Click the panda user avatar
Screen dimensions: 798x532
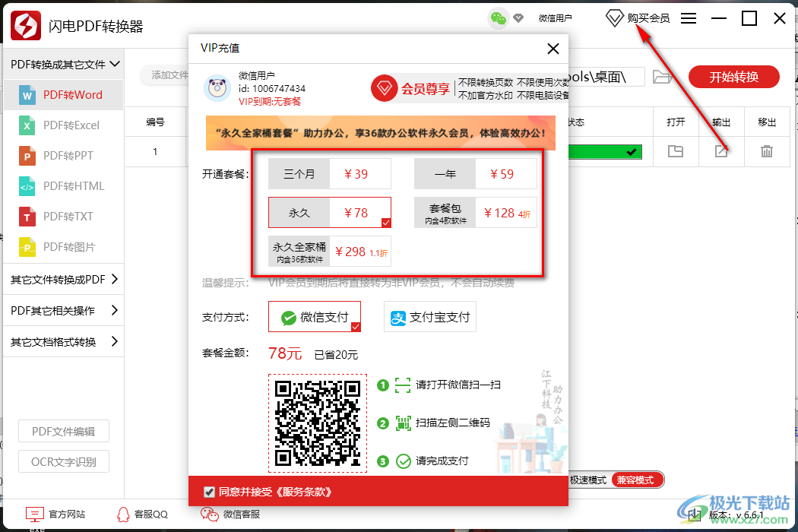point(217,88)
